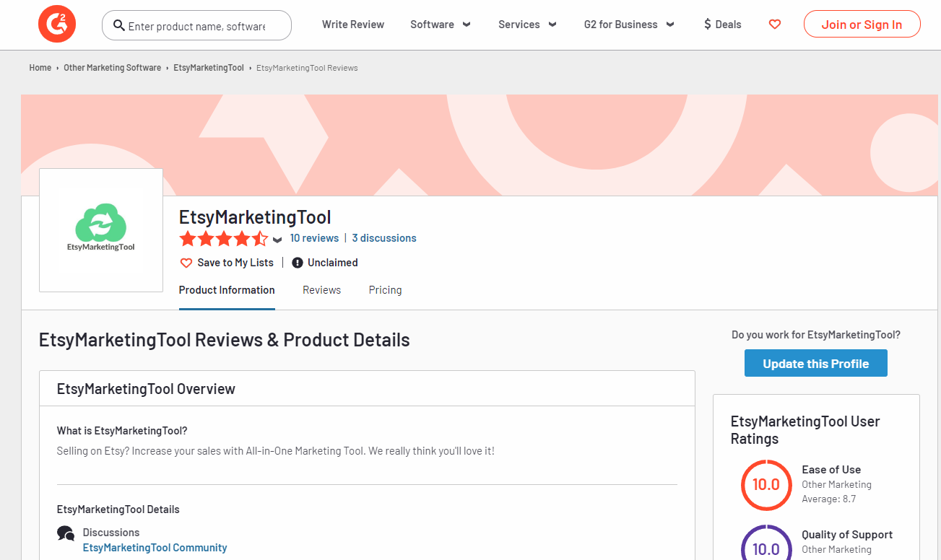Open EtsyMarketingTool Community link
The width and height of the screenshot is (941, 560).
tap(155, 548)
